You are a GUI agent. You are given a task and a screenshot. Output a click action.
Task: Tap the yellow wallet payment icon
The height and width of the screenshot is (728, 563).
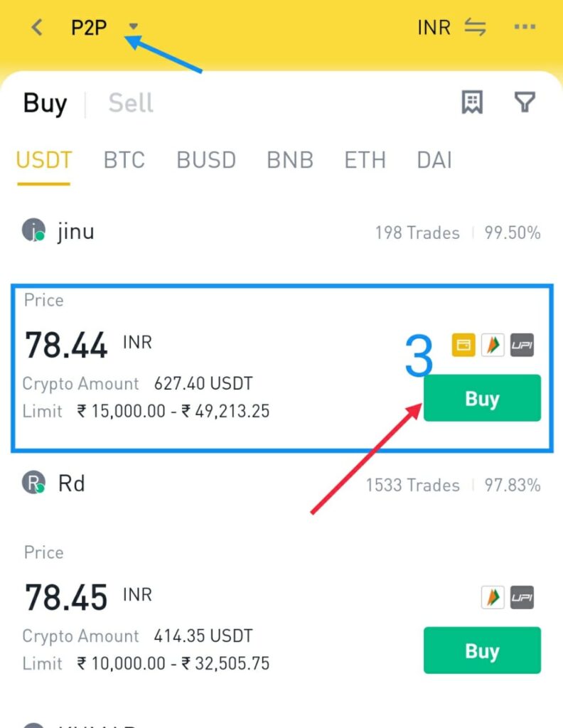click(463, 345)
